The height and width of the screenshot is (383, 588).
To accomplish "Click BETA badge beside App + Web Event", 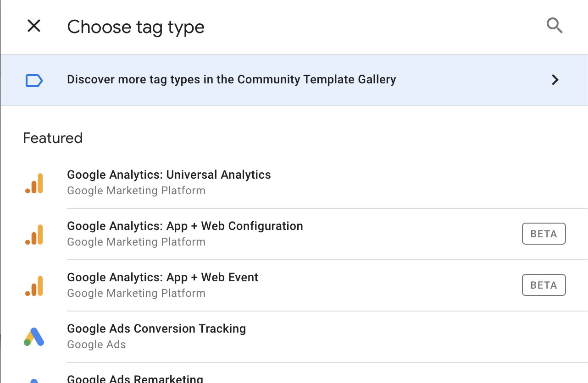I will point(544,285).
